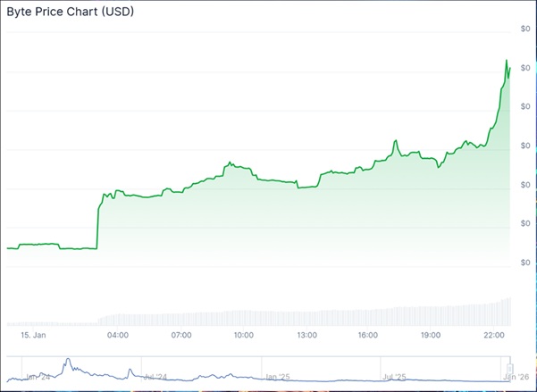The image size is (537, 392).
Task: Select the 13:00 x-axis label
Action: 306,335
